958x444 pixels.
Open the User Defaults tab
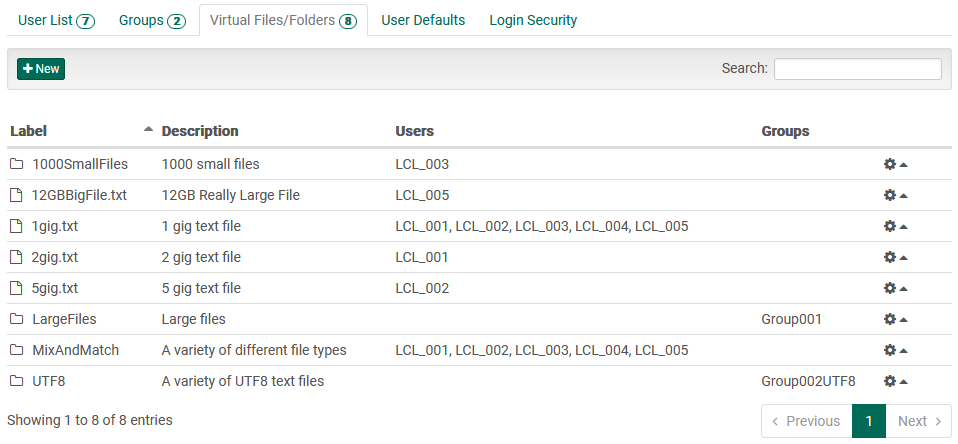423,20
